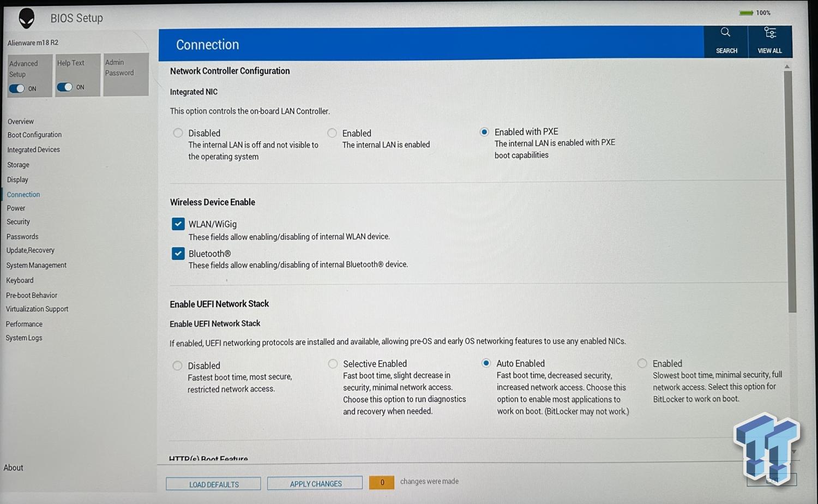818x504 pixels.
Task: Select the Disabled option for Integrated NIC
Action: pos(178,133)
